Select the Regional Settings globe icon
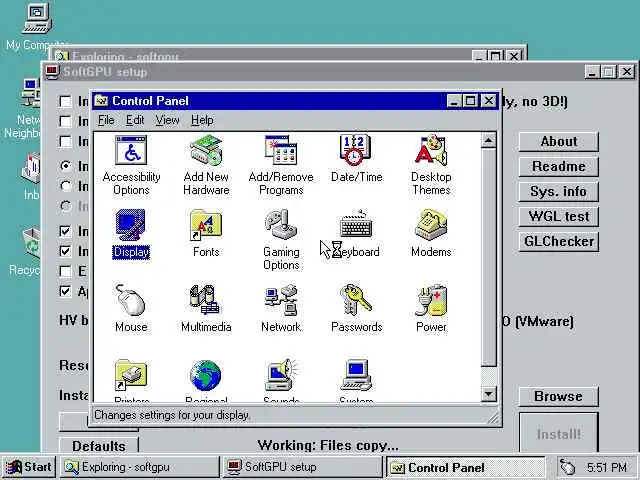This screenshot has height=480, width=640. point(206,381)
